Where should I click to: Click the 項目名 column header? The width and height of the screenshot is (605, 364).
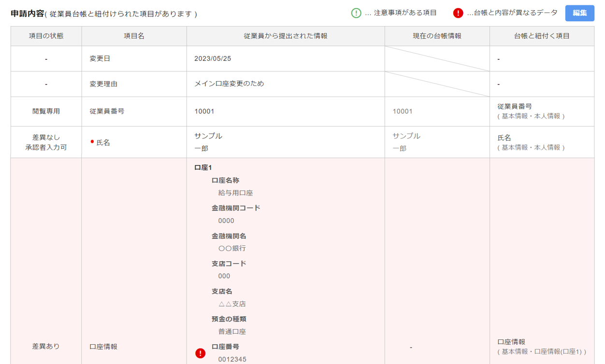tap(134, 36)
